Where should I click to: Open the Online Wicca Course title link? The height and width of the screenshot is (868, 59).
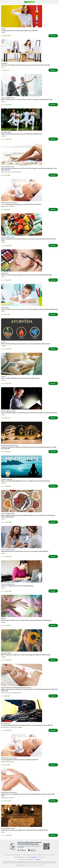24,830
